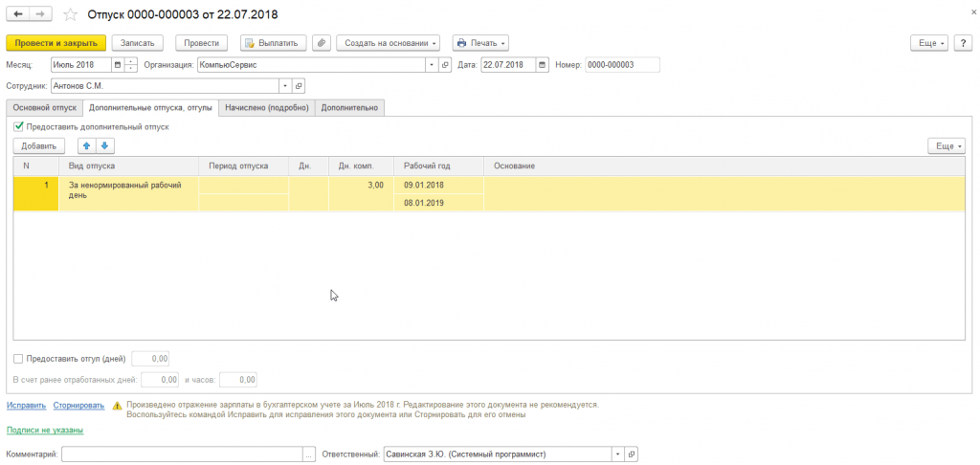Click into the Комментарий input field
The image size is (980, 465).
[x=182, y=454]
